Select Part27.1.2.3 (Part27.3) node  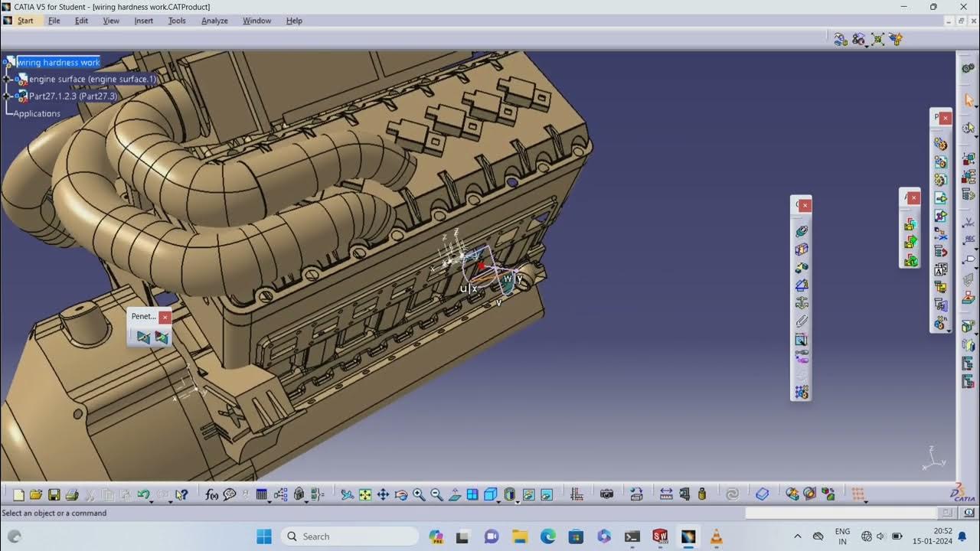(73, 96)
